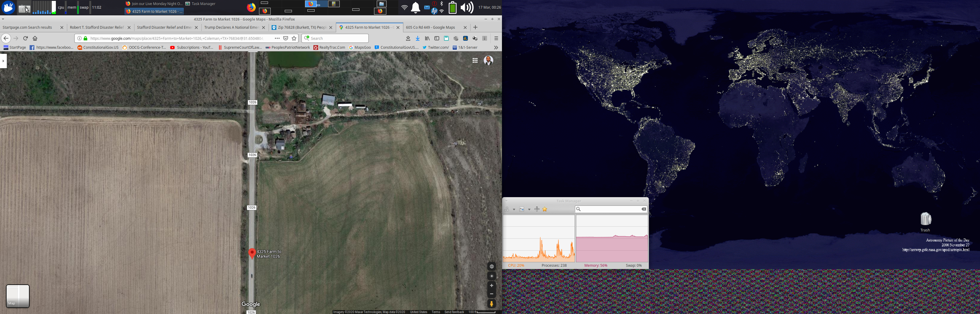Click the red 4325 Farm to Market pin
The image size is (980, 314).
pos(252,254)
